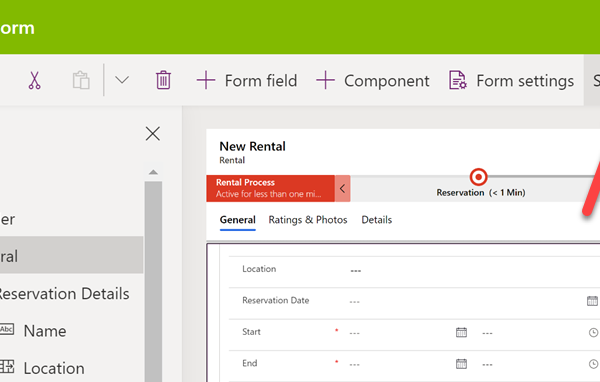This screenshot has width=600, height=382.
Task: Select the Reservation Date field label
Action: (276, 300)
